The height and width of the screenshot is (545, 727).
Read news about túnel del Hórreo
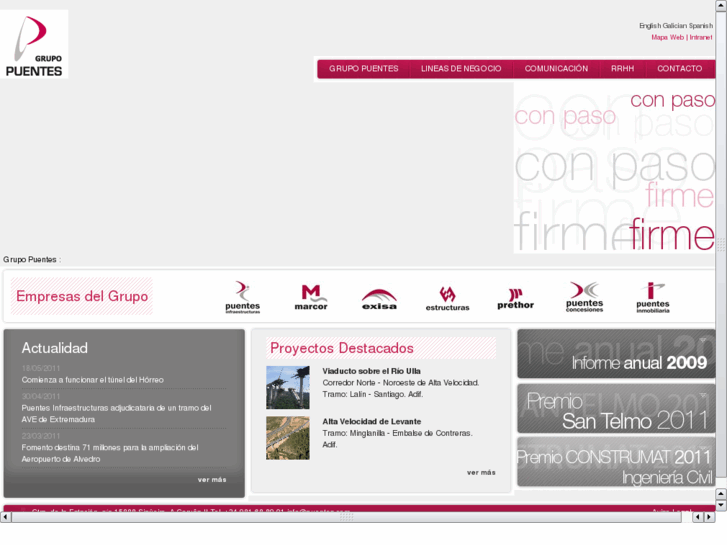(92, 380)
